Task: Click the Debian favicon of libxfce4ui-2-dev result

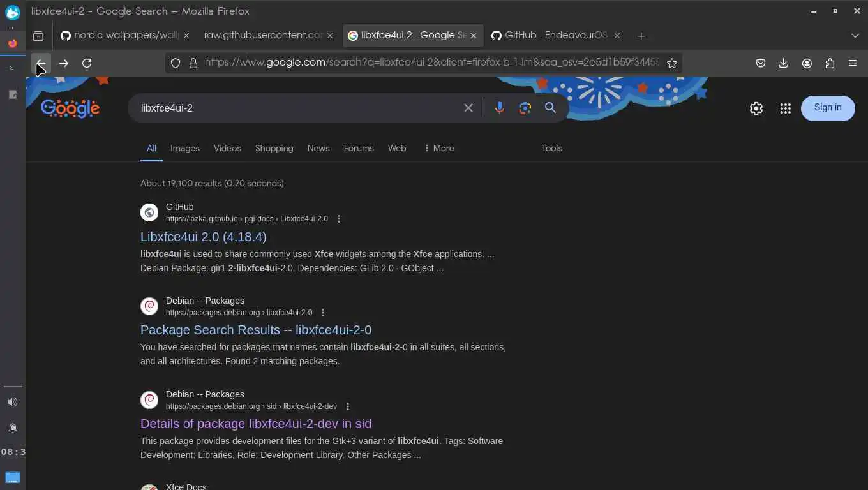Action: pyautogui.click(x=149, y=400)
